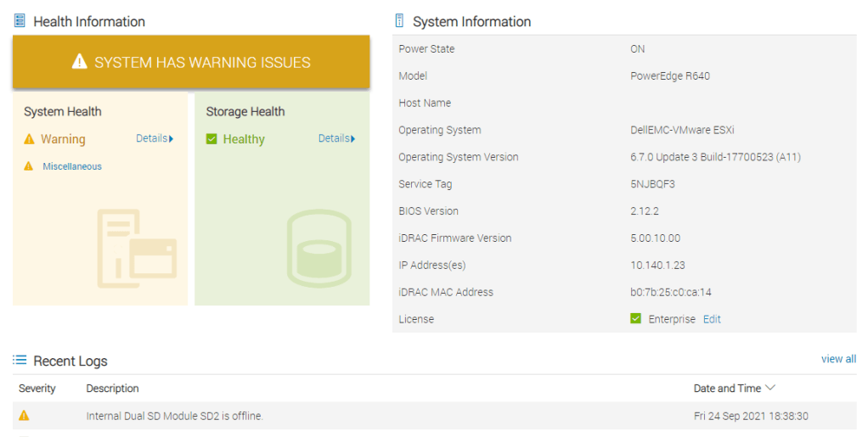Click the Recent Logs list icon
This screenshot has height=437, width=868.
coord(20,361)
